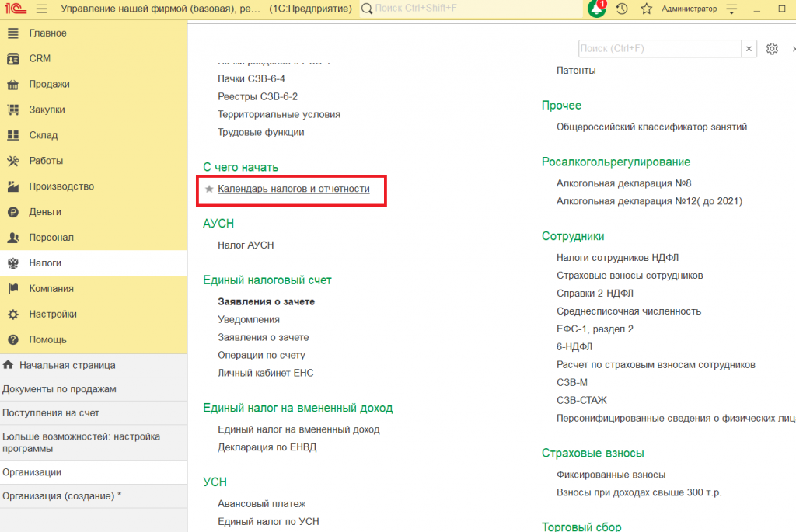796x532 pixels.
Task: Open Декларация по ЕНВД
Action: [x=267, y=447]
